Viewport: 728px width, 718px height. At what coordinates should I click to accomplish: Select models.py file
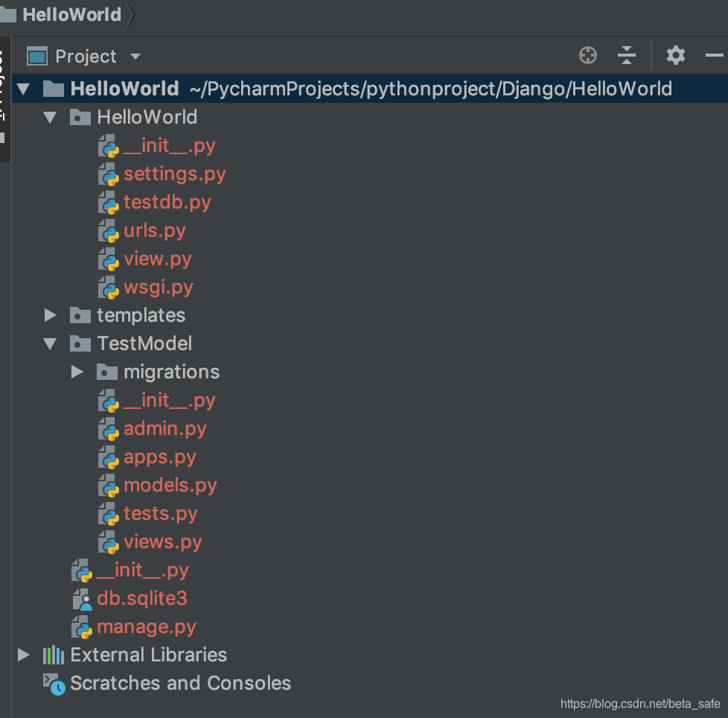(x=170, y=486)
